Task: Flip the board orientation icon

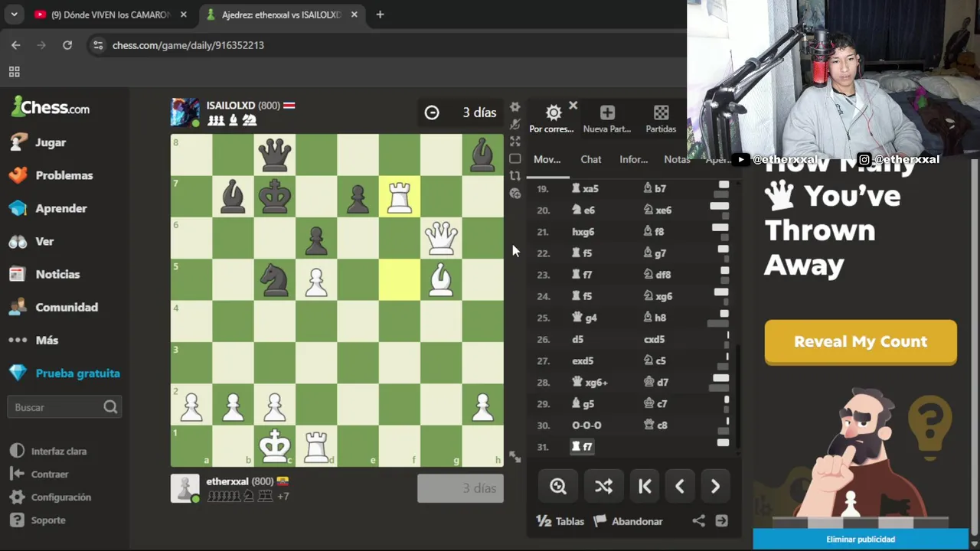Action: click(x=515, y=176)
